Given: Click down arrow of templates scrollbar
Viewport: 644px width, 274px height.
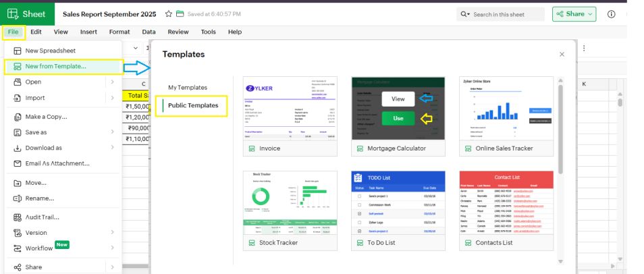Looking at the screenshot, I should click(560, 262).
